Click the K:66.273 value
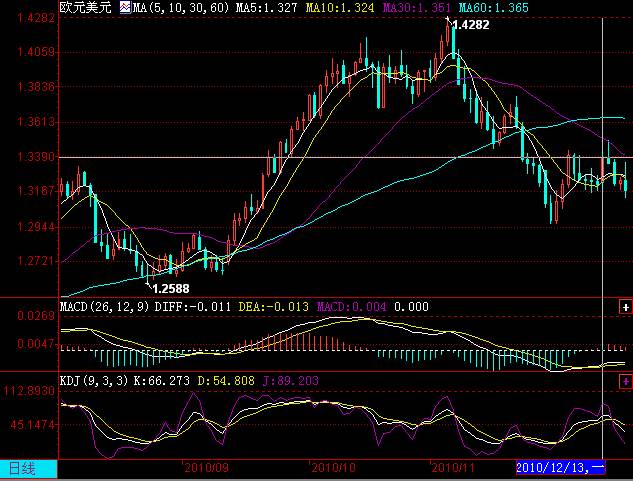Image resolution: width=633 pixels, height=481 pixels. (x=161, y=381)
